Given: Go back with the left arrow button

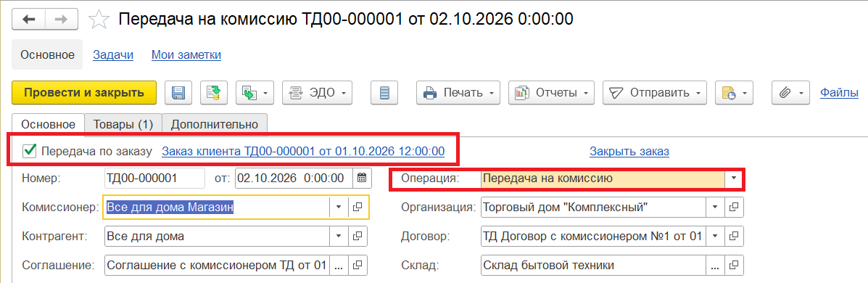Looking at the screenshot, I should (x=28, y=20).
